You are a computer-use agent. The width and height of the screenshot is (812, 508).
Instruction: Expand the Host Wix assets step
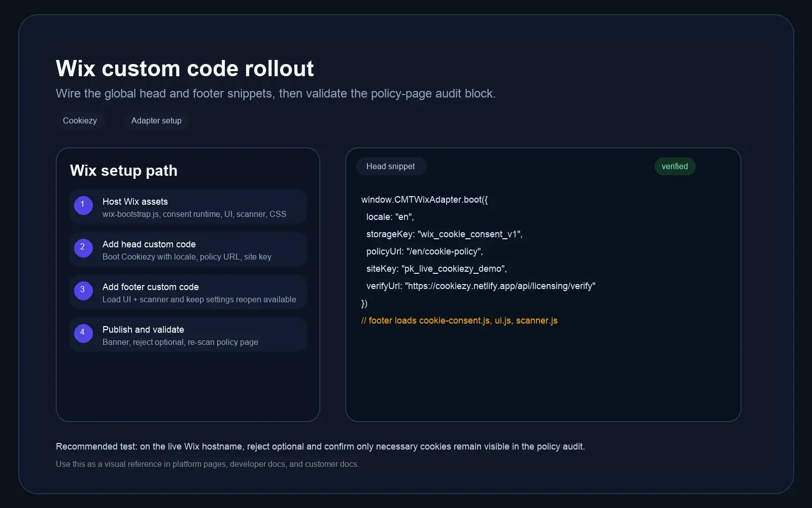(188, 206)
